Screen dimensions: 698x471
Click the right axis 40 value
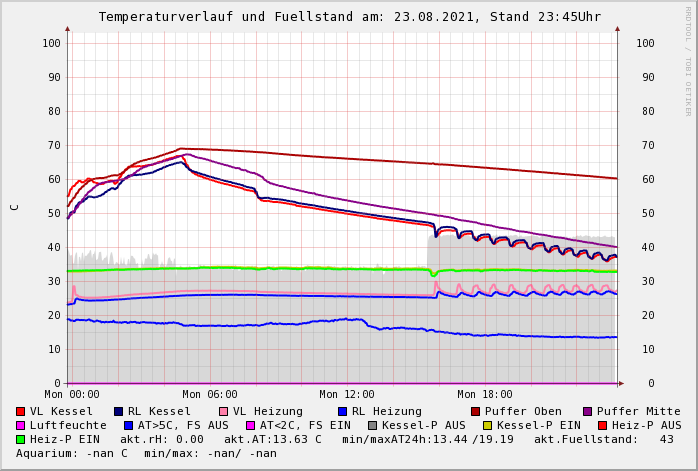coord(648,248)
